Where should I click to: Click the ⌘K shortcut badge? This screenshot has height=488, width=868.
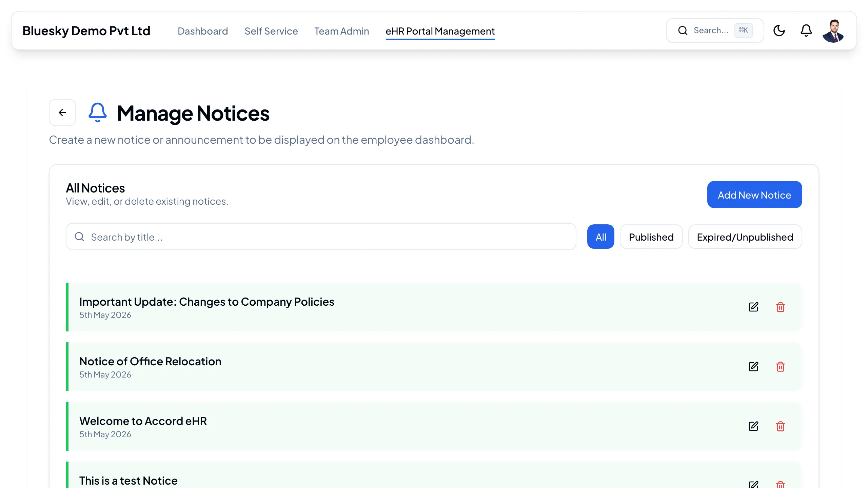pyautogui.click(x=744, y=30)
